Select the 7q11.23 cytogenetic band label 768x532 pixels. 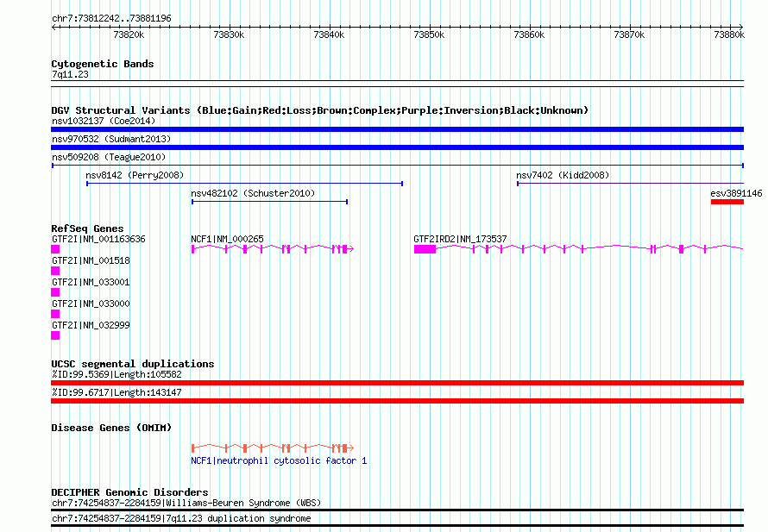pos(70,74)
